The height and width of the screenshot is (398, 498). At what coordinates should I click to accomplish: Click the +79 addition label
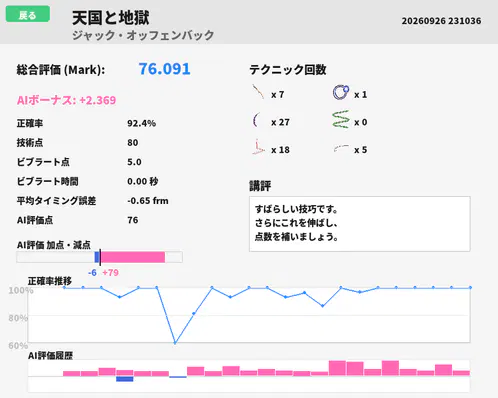point(110,273)
